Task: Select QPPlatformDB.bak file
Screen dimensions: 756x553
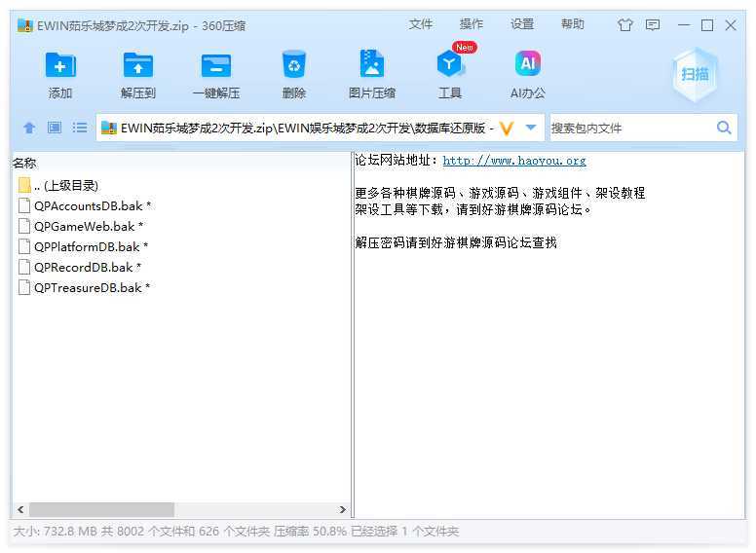Action: pyautogui.click(x=83, y=246)
